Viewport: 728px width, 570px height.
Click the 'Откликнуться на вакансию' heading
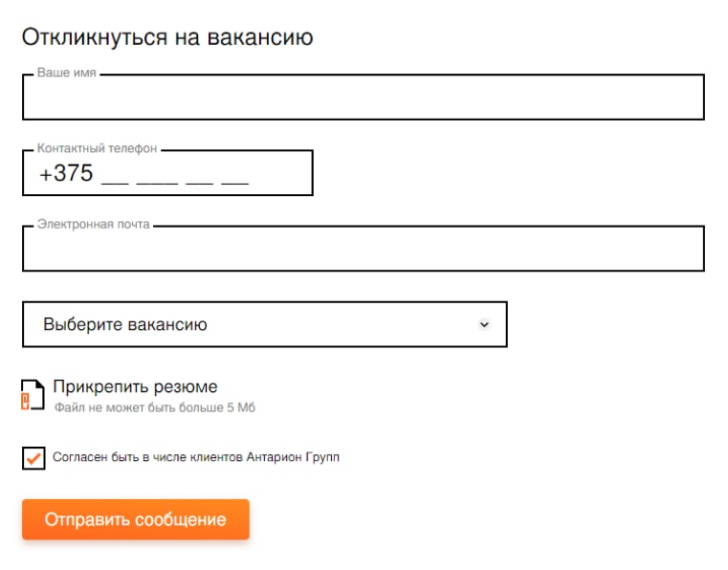(x=167, y=36)
